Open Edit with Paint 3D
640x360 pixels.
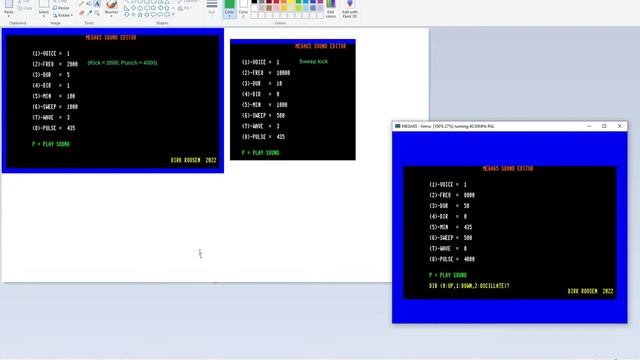[x=350, y=9]
